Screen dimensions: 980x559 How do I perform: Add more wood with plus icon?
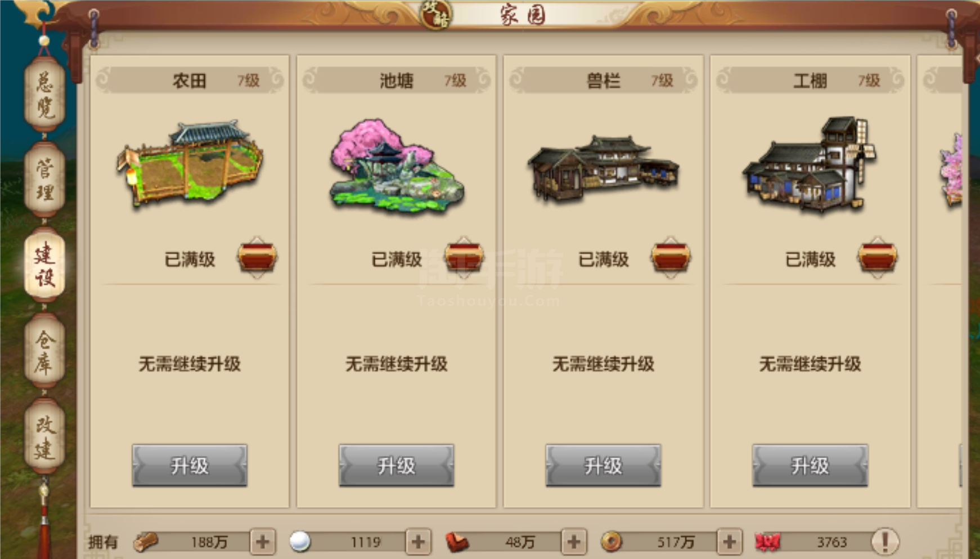pyautogui.click(x=263, y=542)
